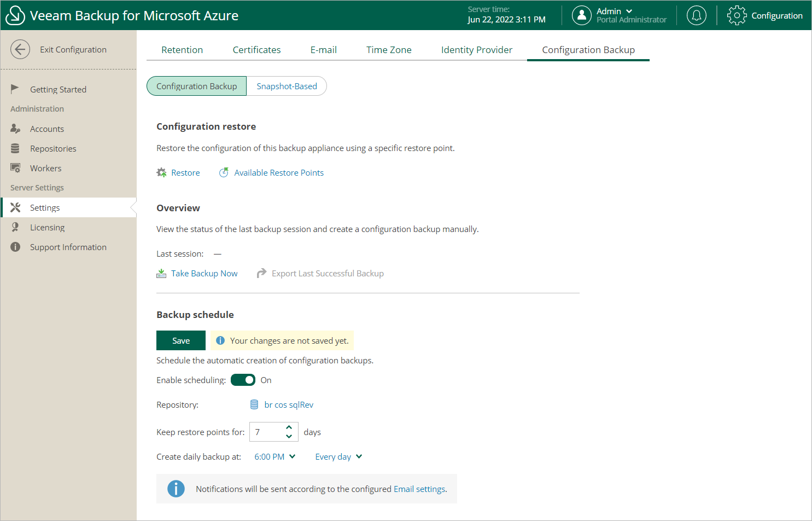The image size is (812, 521).
Task: Click the Veeam logo icon
Action: [15, 15]
